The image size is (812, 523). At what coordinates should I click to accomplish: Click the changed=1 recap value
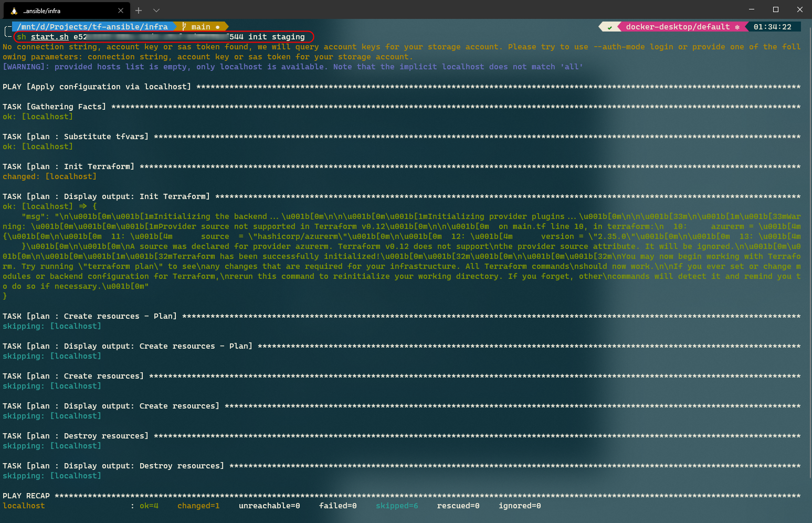pos(198,506)
